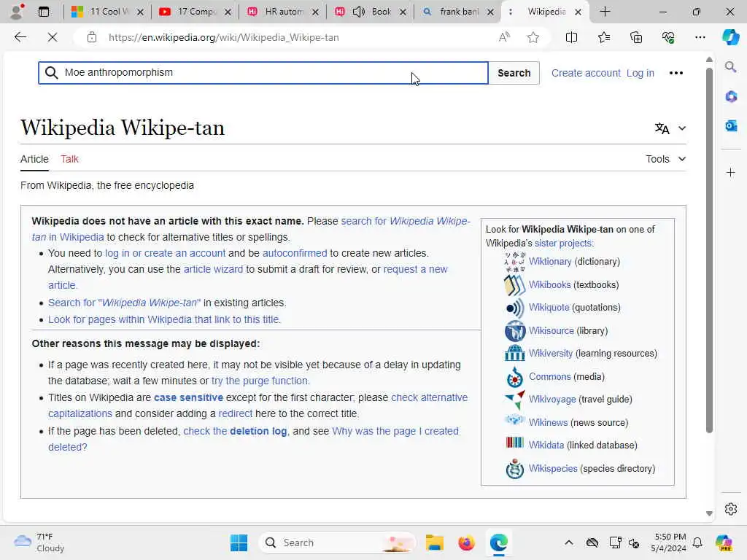This screenshot has width=747, height=560.
Task: Open the Wikinews link
Action: [x=549, y=422]
